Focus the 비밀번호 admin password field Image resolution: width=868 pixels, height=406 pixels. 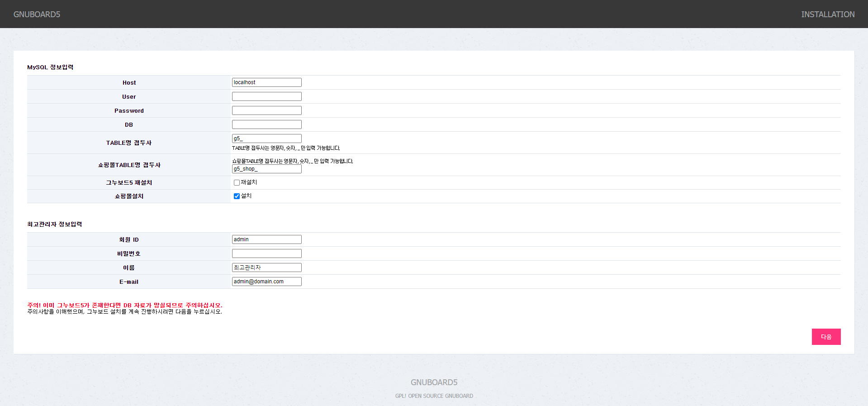pos(266,253)
